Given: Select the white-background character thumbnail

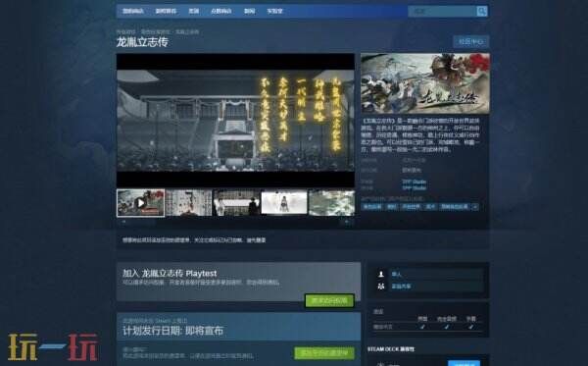Looking at the screenshot, I should click(x=284, y=203).
